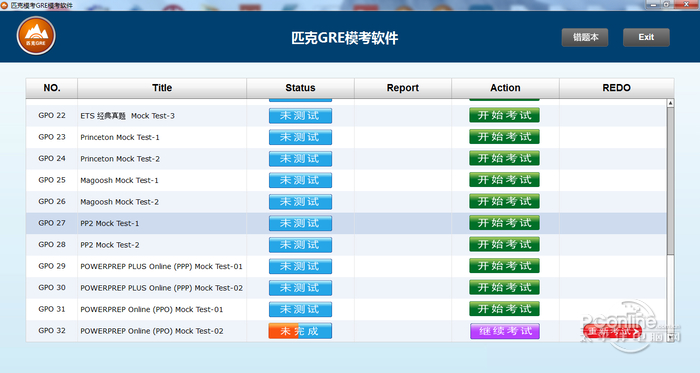This screenshot has height=373, width=700.
Task: Click the NO. column header
Action: [x=52, y=88]
